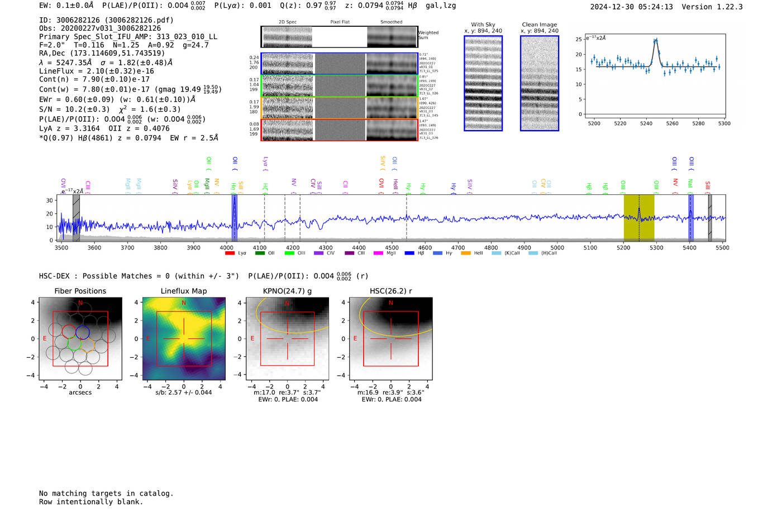Click the CIII legend swatch
The width and height of the screenshot is (782, 532).
[x=350, y=253]
